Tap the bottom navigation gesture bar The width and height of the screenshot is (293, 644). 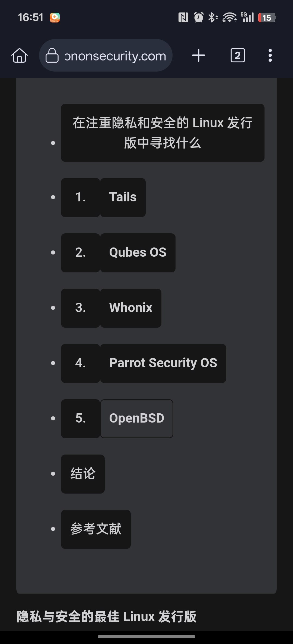146,637
